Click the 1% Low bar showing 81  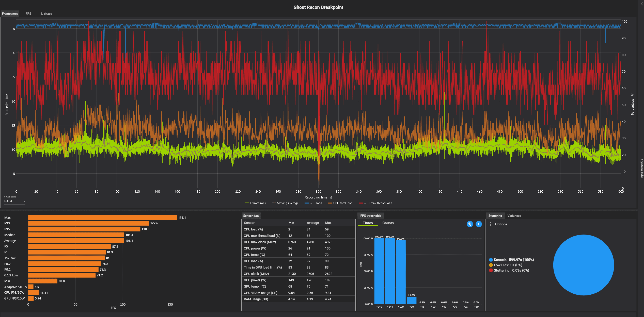[x=66, y=258]
